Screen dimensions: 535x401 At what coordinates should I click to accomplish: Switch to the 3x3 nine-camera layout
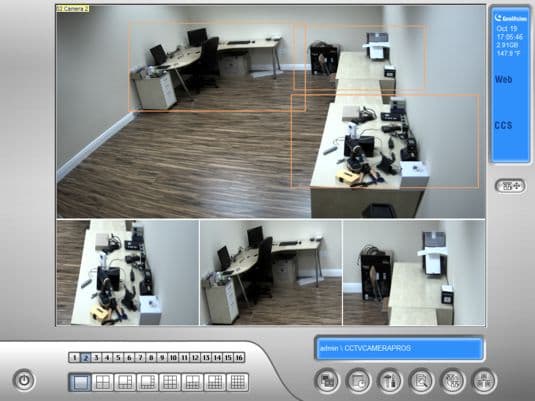[170, 382]
